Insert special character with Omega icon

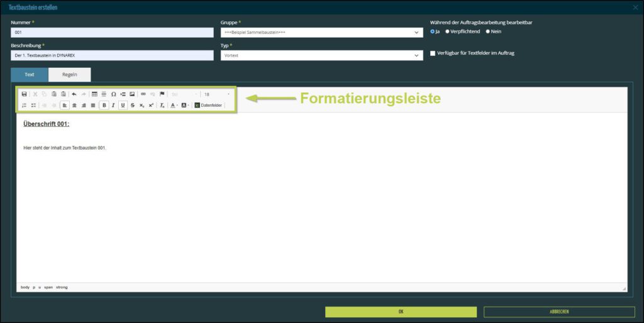(114, 94)
